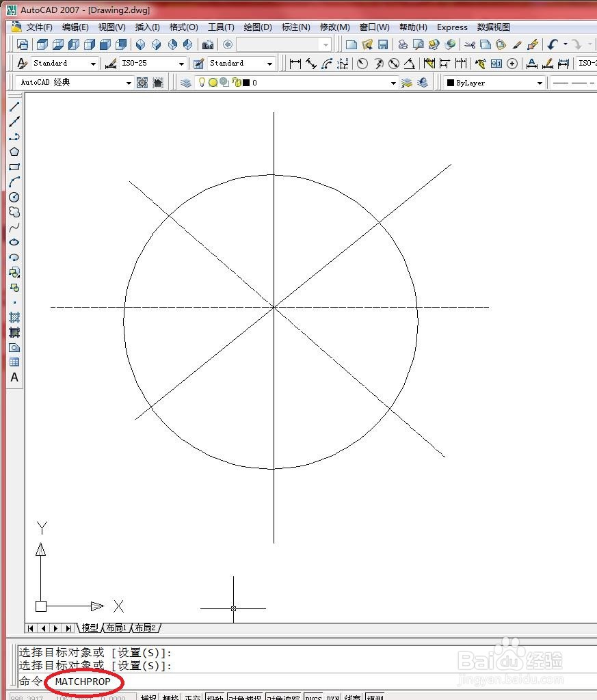The height and width of the screenshot is (700, 597).
Task: Select the Construction Line tool
Action: [x=14, y=122]
